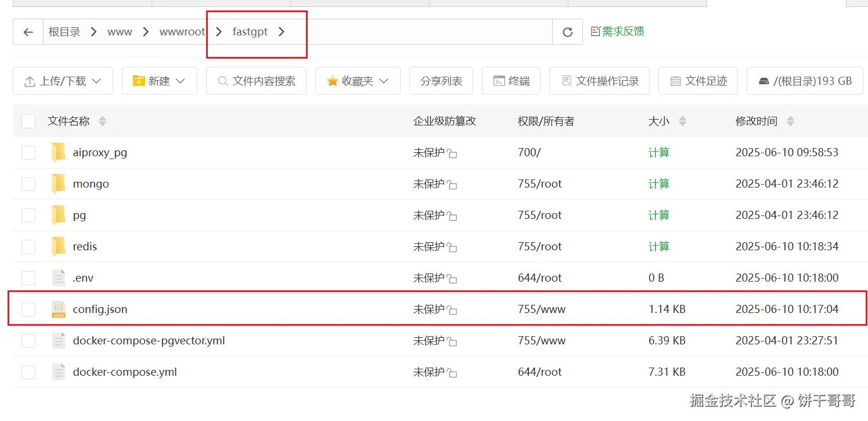868x421 pixels.
Task: Click the docker-compose.yml file icon
Action: coord(59,372)
